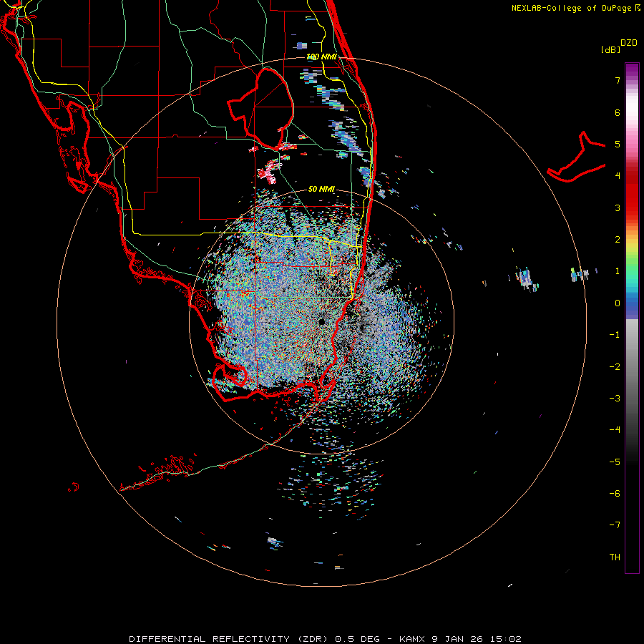Image resolution: width=644 pixels, height=644 pixels.
Task: Click the NEXLAB-College of DuPage credit text
Action: (x=571, y=8)
